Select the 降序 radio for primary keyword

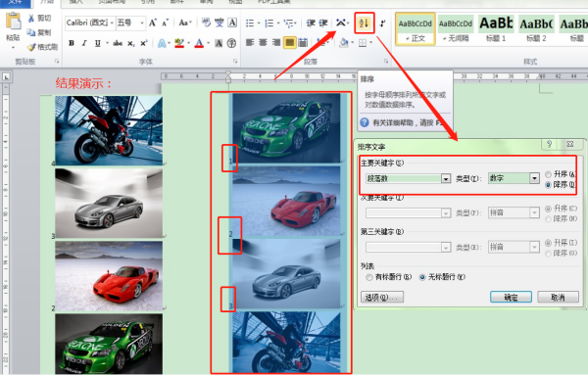coord(548,185)
